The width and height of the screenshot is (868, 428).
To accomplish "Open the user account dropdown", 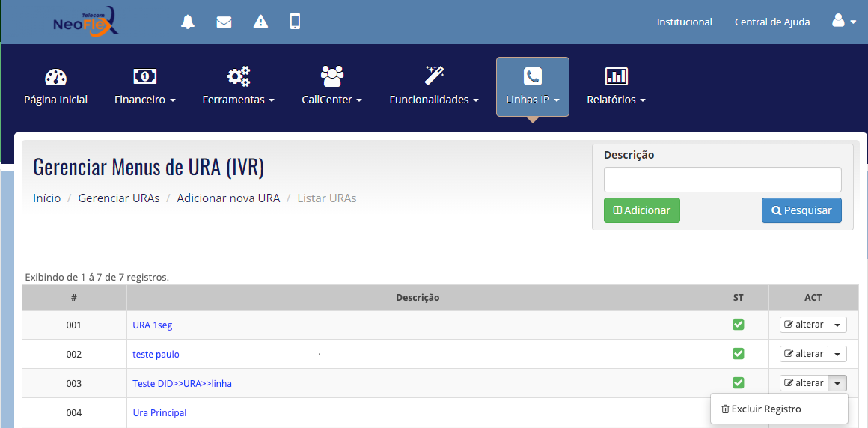I will coord(843,22).
